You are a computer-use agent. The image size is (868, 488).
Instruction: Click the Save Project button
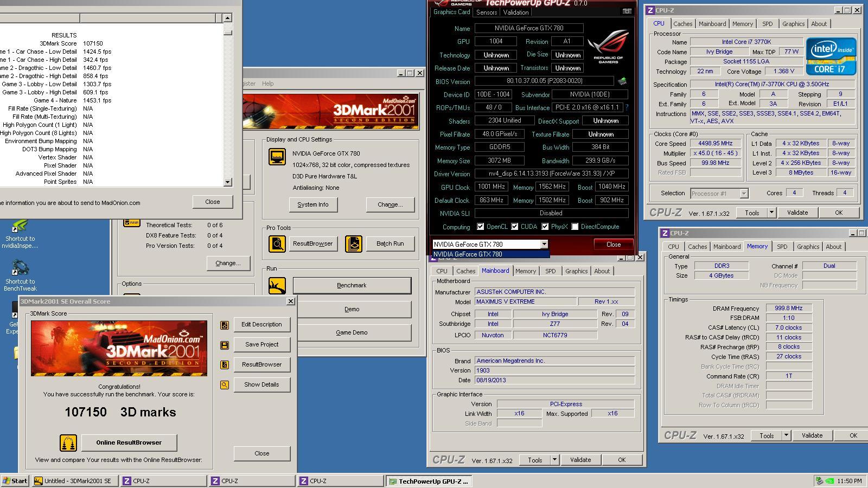[x=262, y=344]
